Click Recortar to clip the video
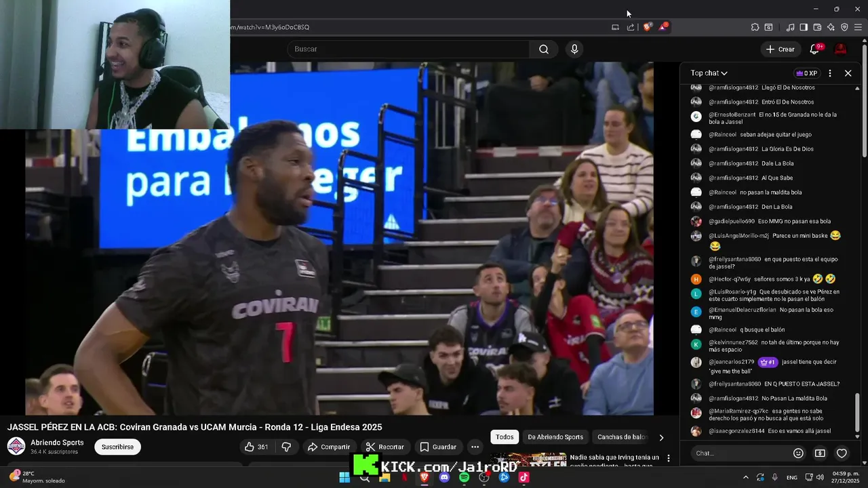868x488 pixels. (x=384, y=447)
